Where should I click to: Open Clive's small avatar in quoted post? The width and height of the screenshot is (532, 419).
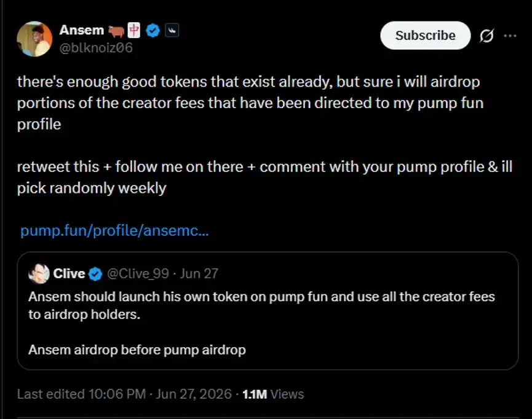click(x=39, y=273)
